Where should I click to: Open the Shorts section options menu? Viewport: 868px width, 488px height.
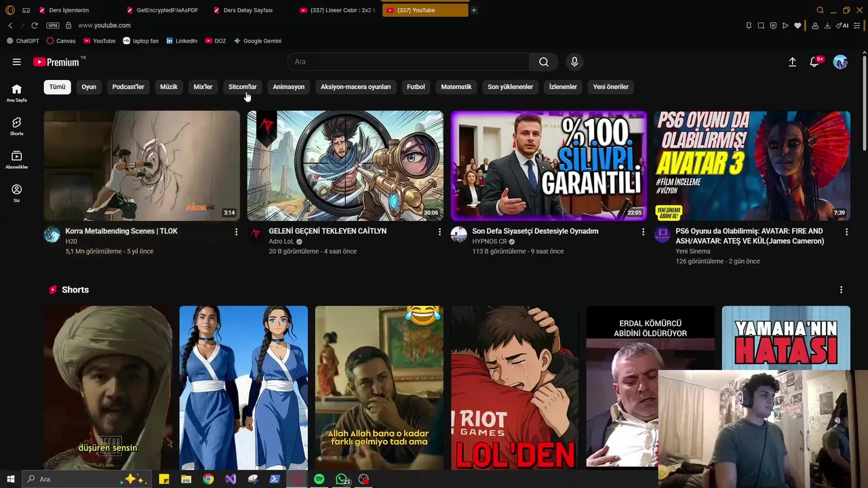pos(841,289)
